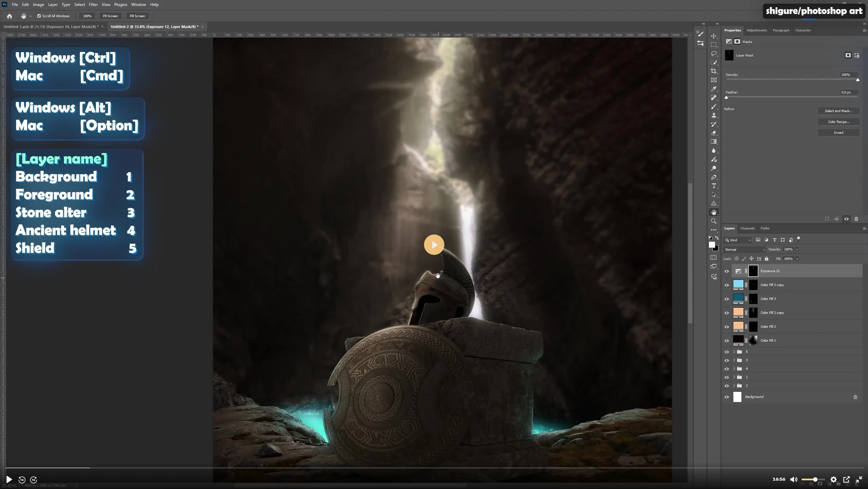Switch to Untitled-1.psb document tab
This screenshot has height=489, width=868.
(x=51, y=27)
